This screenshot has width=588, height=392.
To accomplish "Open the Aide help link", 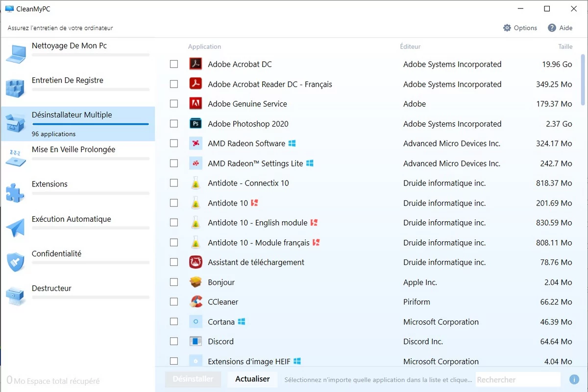I will (x=560, y=28).
